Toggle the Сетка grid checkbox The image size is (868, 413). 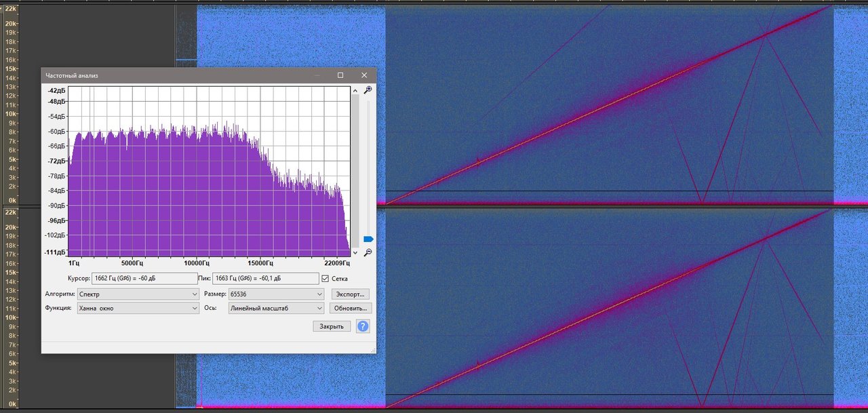[x=325, y=279]
